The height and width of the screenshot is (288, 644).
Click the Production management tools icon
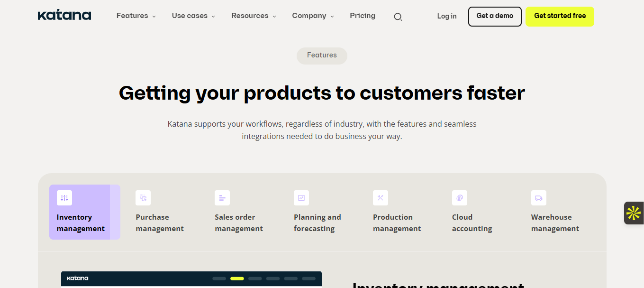(x=381, y=198)
